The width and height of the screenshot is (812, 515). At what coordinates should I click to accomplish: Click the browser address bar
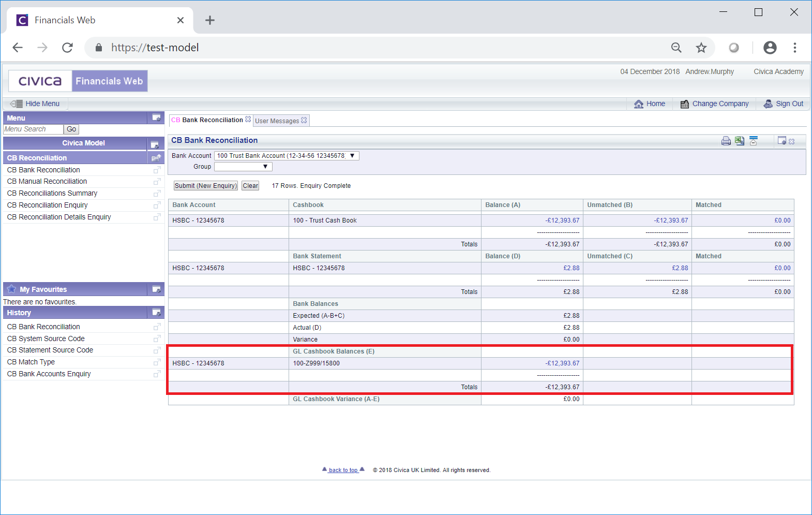click(x=383, y=48)
